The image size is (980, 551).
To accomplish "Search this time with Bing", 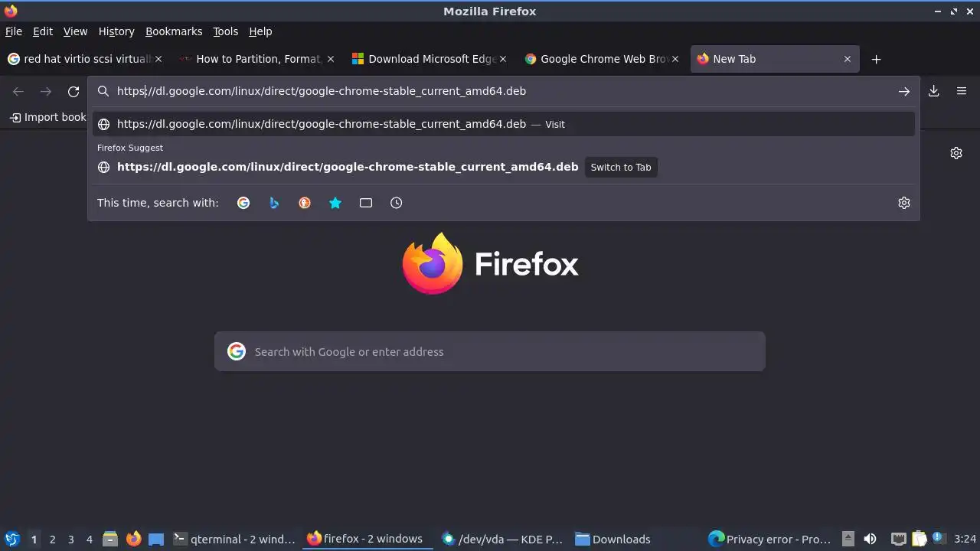I will (274, 203).
